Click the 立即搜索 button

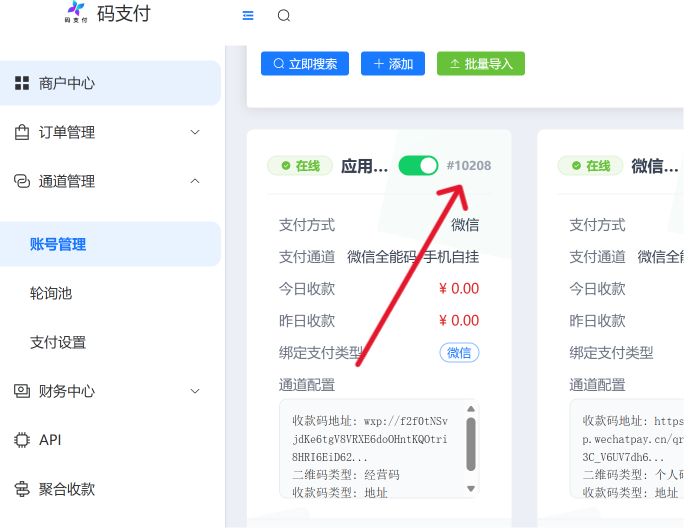(305, 64)
